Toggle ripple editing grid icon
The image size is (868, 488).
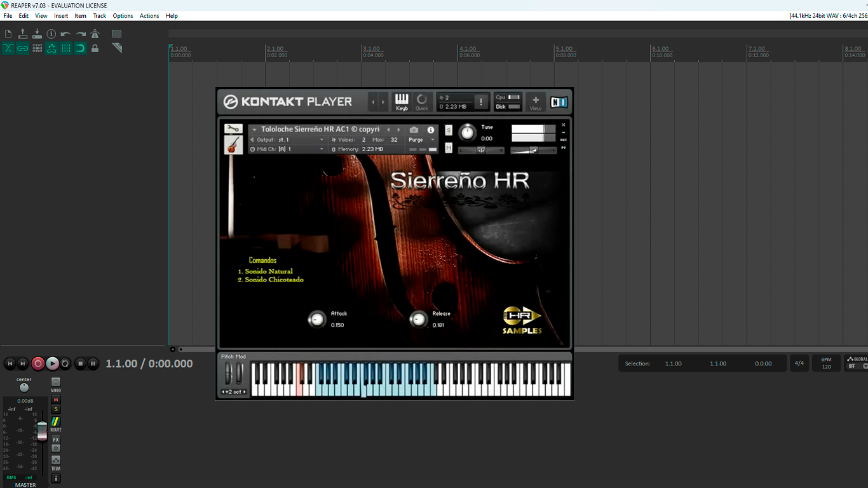tap(37, 48)
